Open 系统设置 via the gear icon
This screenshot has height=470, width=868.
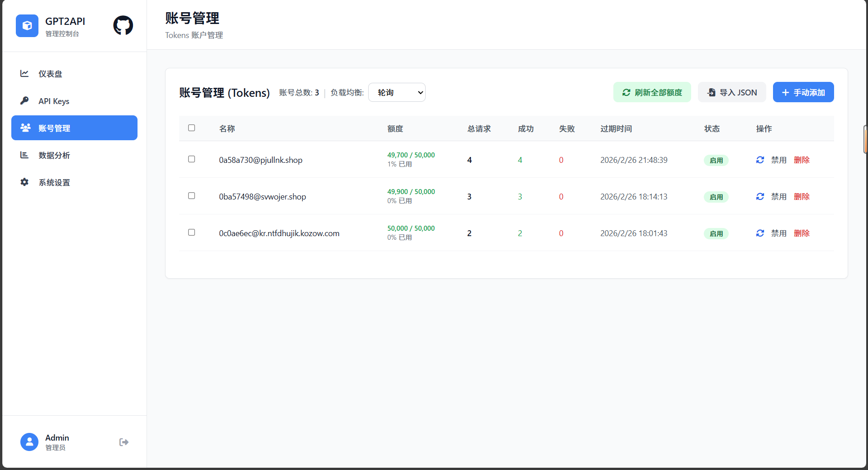click(x=24, y=182)
